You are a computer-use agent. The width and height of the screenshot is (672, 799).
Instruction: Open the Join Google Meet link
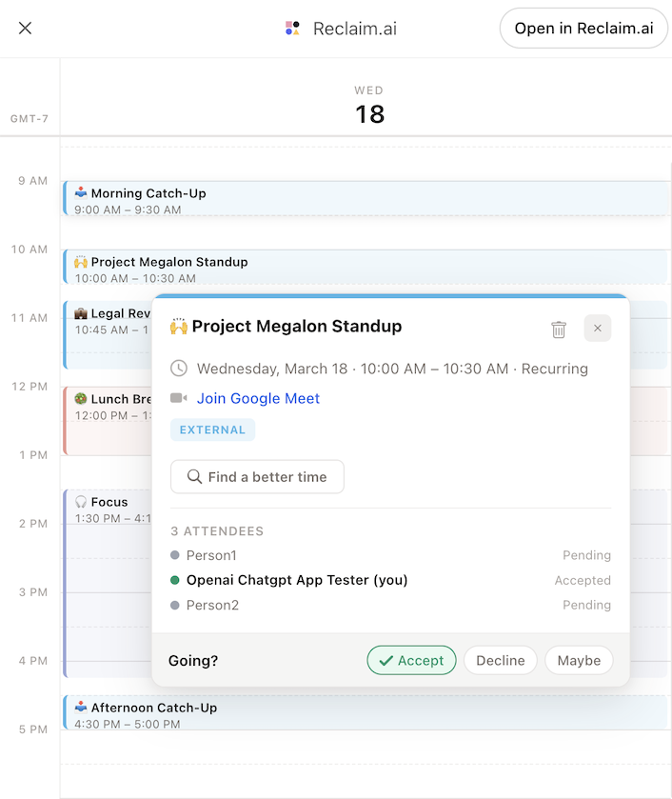coord(258,398)
